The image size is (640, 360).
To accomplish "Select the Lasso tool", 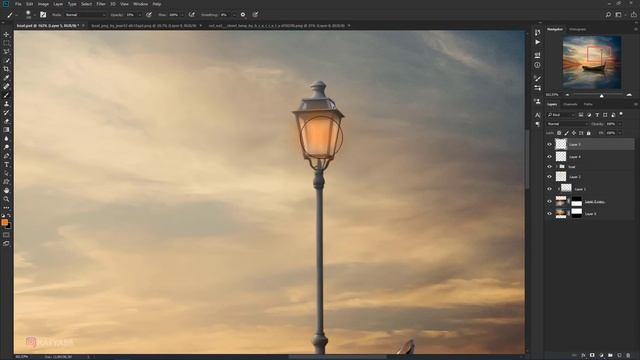I will tap(6, 51).
